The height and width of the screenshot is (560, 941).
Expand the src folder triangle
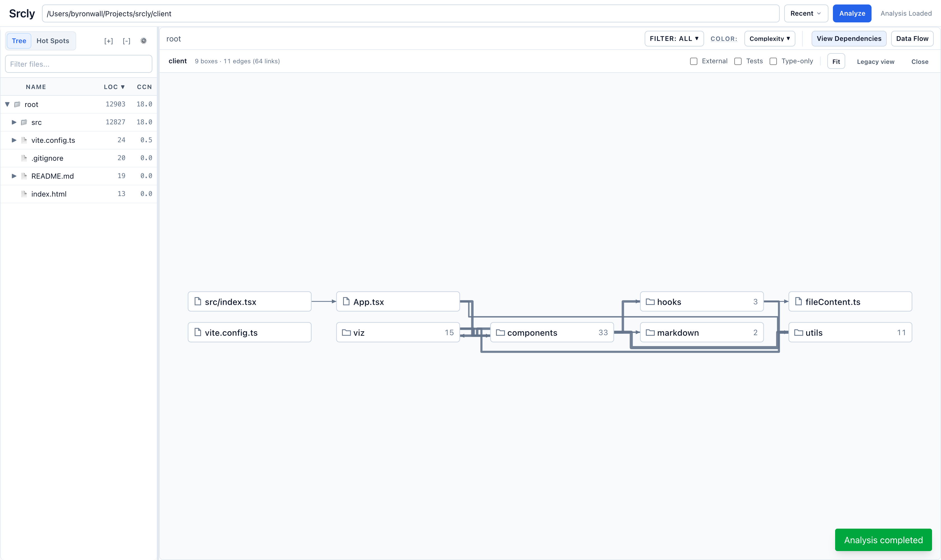(14, 122)
